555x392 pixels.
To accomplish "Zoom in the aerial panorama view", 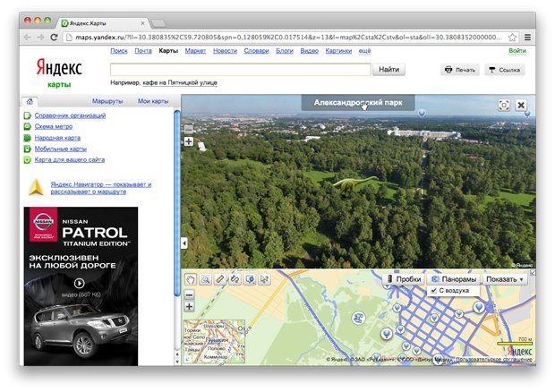I will 189,141.
